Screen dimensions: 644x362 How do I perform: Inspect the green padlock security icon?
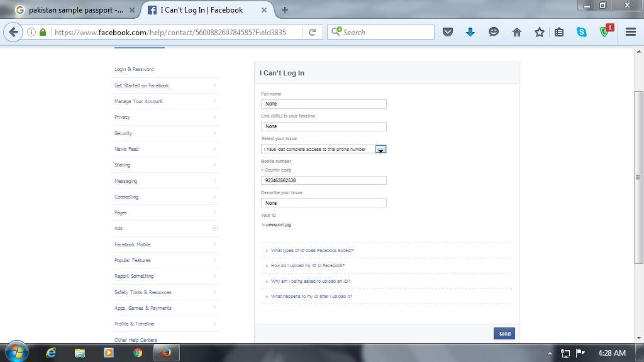click(x=43, y=32)
